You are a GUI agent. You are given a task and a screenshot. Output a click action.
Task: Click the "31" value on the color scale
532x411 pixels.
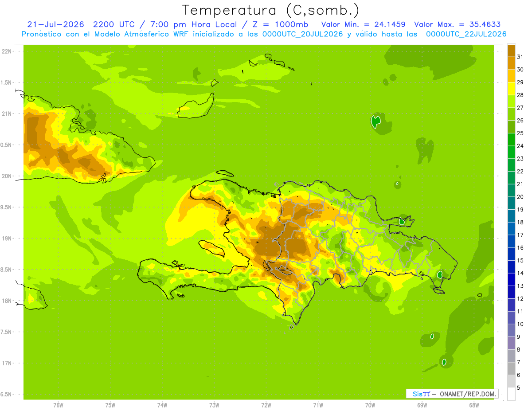click(520, 57)
